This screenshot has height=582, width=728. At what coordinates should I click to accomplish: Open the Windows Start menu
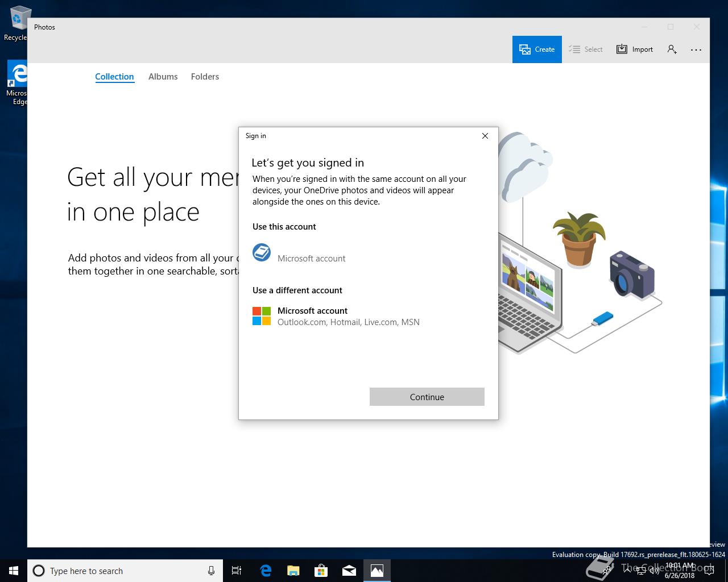pyautogui.click(x=14, y=571)
